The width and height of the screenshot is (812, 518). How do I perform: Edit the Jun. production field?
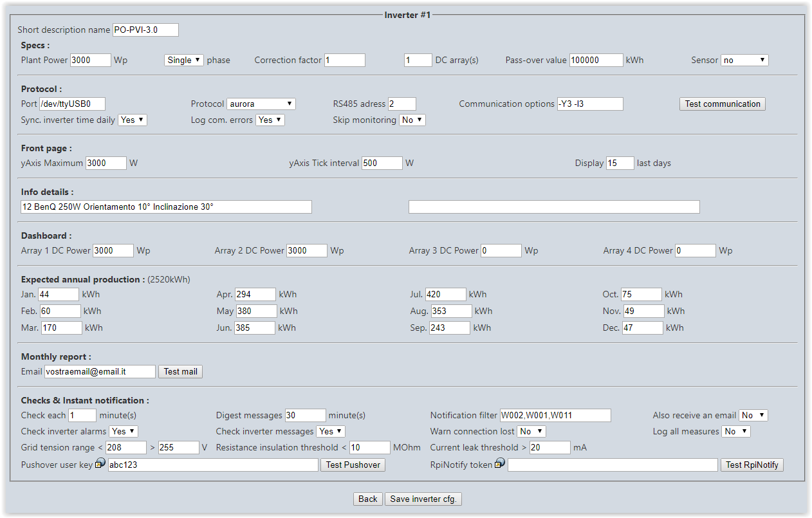pos(255,328)
